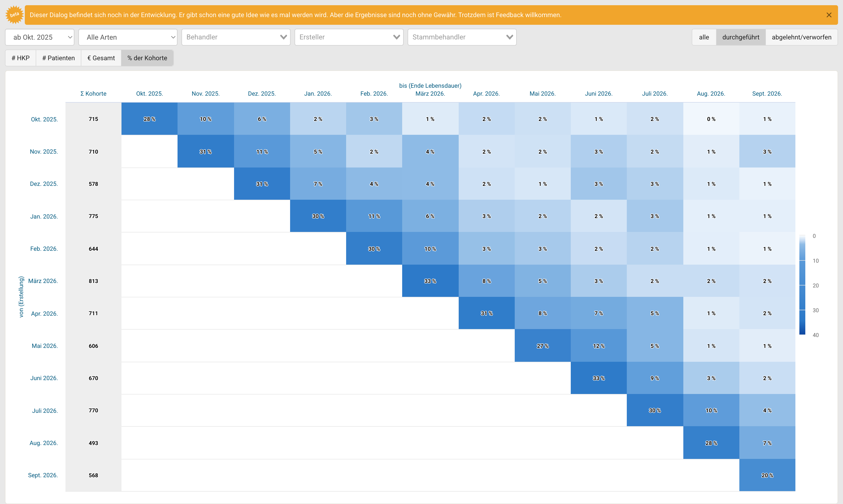Click the 20 % Sept. 2026 cell
Screen dimensions: 843x504
pos(767,475)
